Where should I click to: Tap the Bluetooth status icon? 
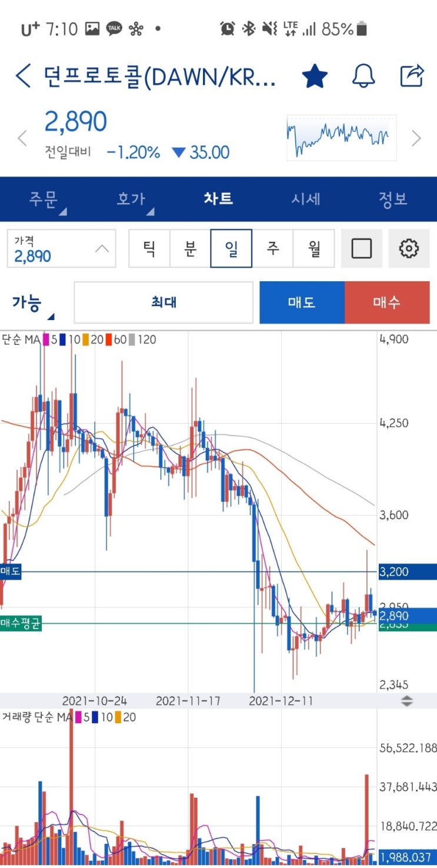pos(249,28)
